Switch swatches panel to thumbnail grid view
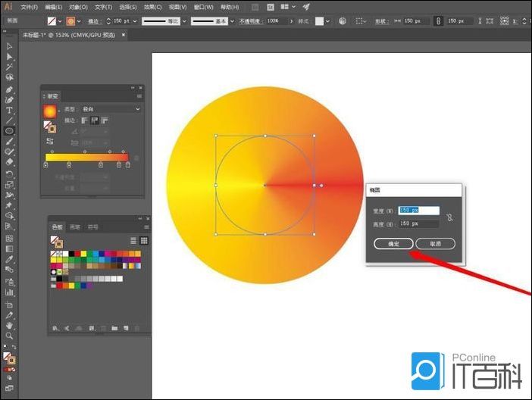 point(144,240)
